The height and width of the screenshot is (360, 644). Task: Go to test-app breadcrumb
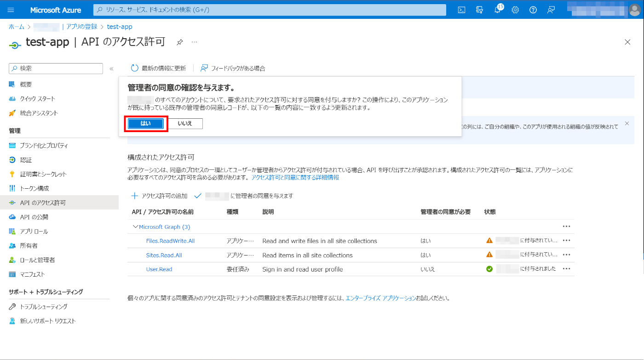pos(120,27)
